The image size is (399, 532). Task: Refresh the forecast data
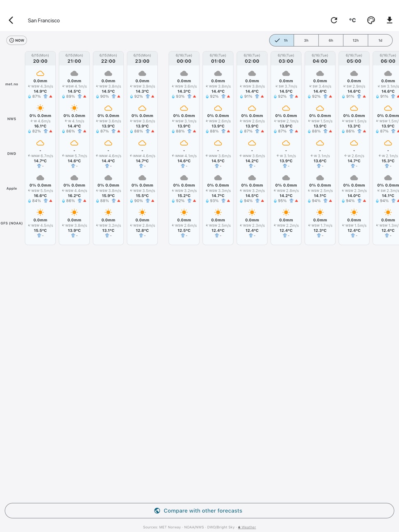pyautogui.click(x=334, y=20)
